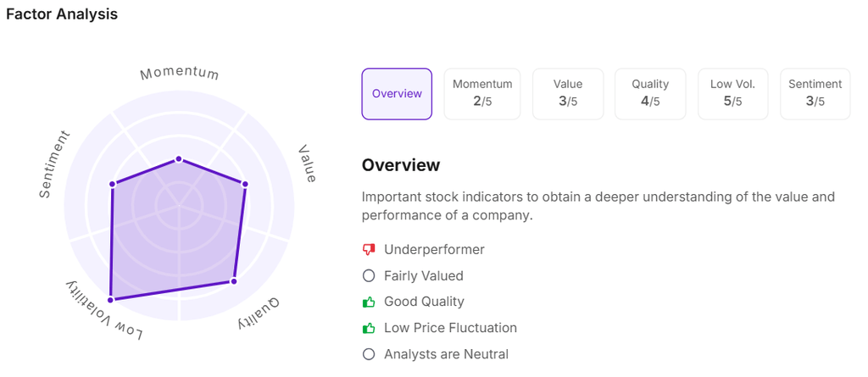Open the Momentum 2/5 tab

(482, 94)
